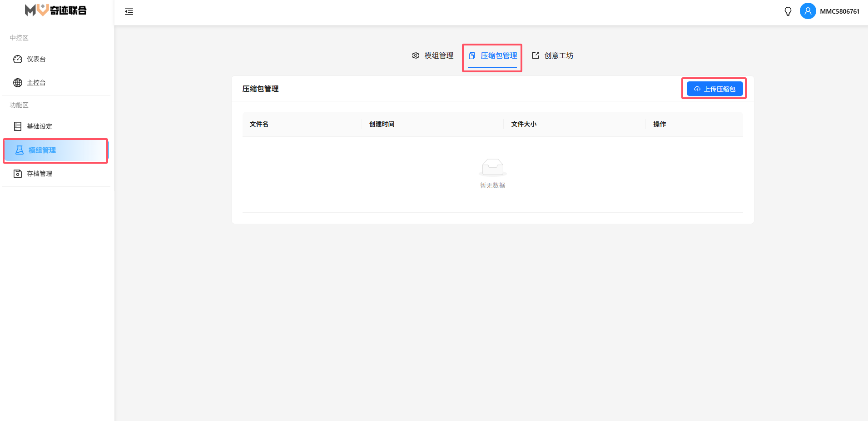Click the 文件大小 column header
This screenshot has width=868, height=421.
[524, 124]
